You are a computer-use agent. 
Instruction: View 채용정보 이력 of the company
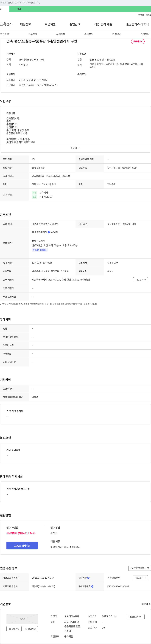[x=135, y=617]
